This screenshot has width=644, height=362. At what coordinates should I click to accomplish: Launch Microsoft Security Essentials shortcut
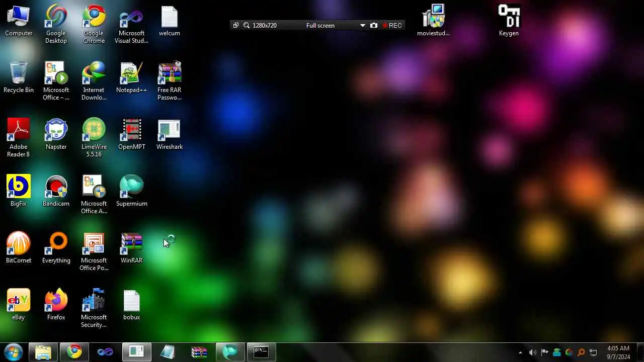click(94, 309)
